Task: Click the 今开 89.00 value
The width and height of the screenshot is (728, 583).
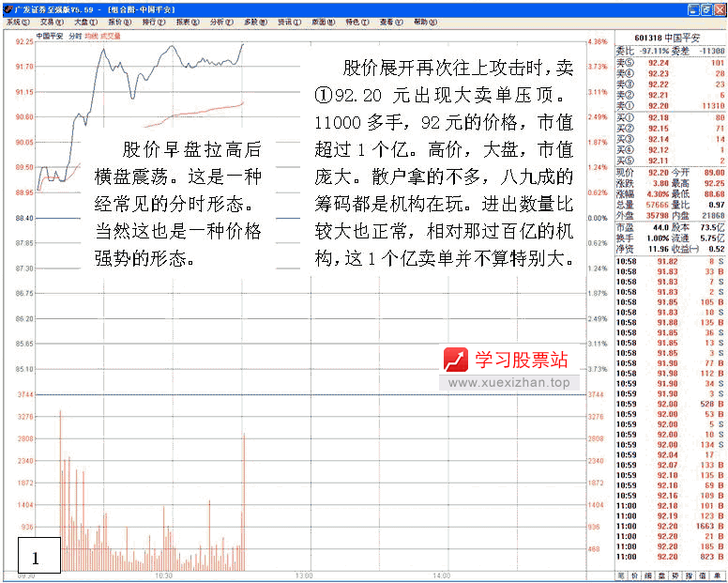Action: (715, 173)
